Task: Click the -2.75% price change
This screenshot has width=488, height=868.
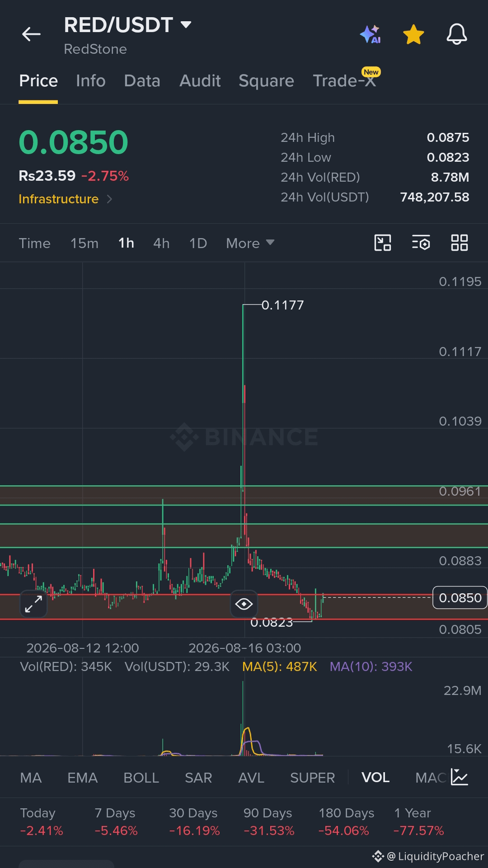Action: click(x=105, y=176)
